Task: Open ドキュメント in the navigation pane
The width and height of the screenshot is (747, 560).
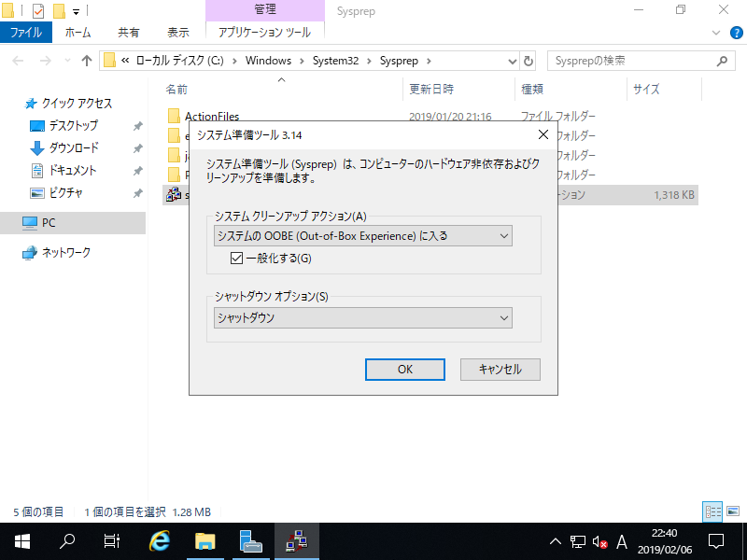Action: pos(73,171)
